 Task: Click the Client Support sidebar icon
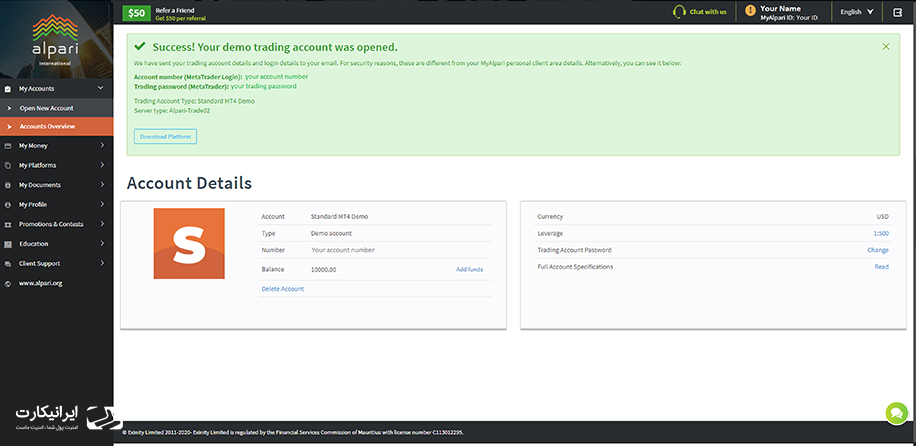tap(7, 264)
